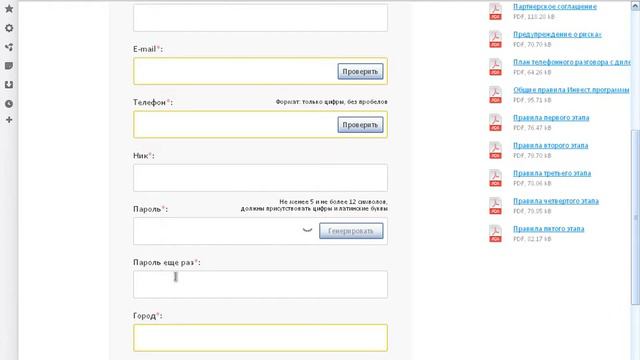This screenshot has height=360, width=640.
Task: Open the Правила четвертого этапа link
Action: [556, 201]
